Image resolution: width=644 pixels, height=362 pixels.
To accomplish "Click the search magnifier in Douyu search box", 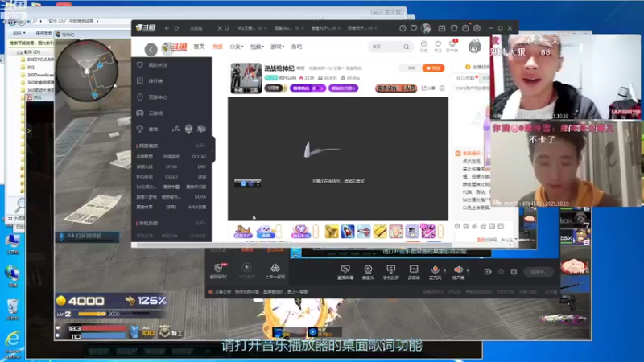I will coord(406,47).
